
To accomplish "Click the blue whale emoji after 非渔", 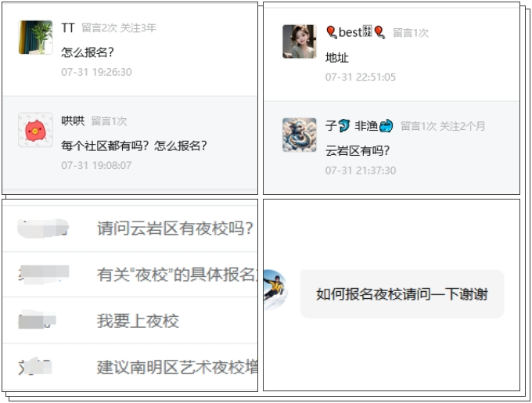I will point(386,126).
